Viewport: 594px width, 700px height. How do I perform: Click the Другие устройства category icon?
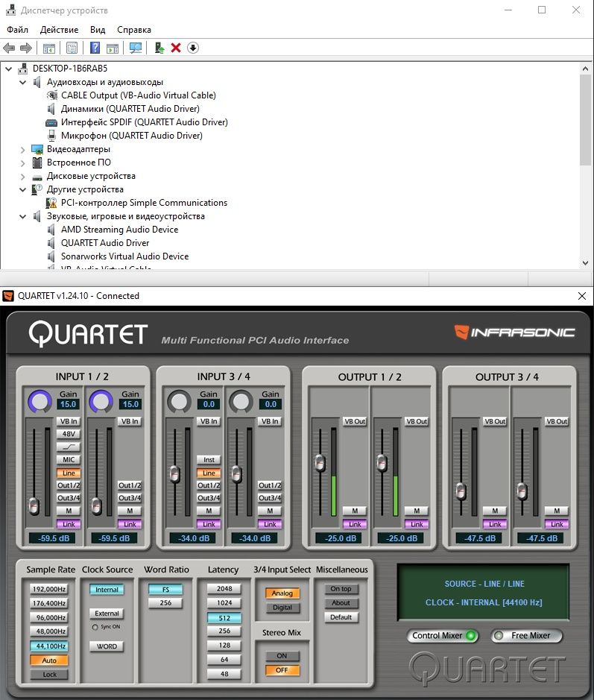(x=37, y=189)
